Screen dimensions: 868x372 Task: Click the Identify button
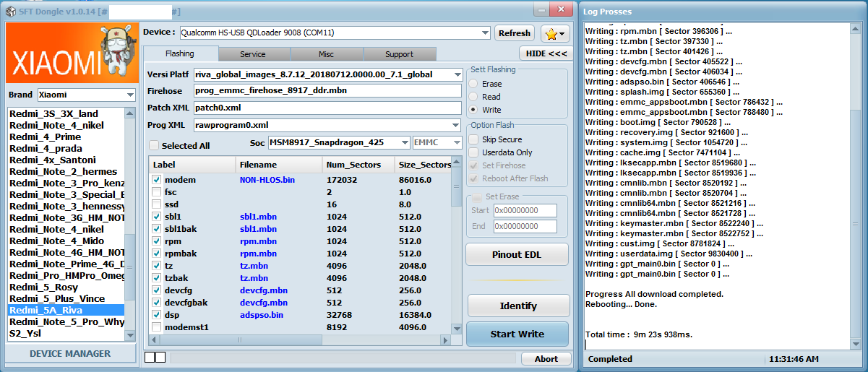pyautogui.click(x=517, y=306)
